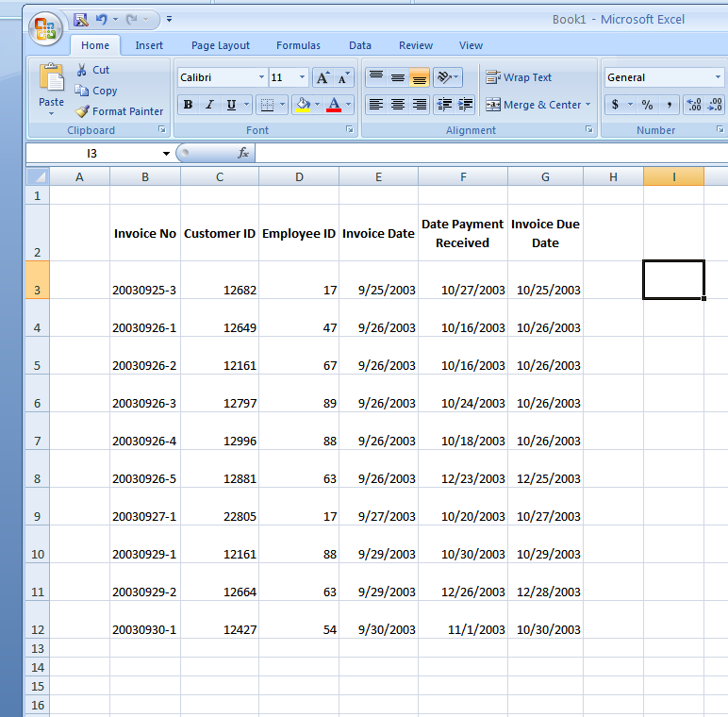Toggle Bold formatting
The image size is (728, 717).
tap(188, 105)
